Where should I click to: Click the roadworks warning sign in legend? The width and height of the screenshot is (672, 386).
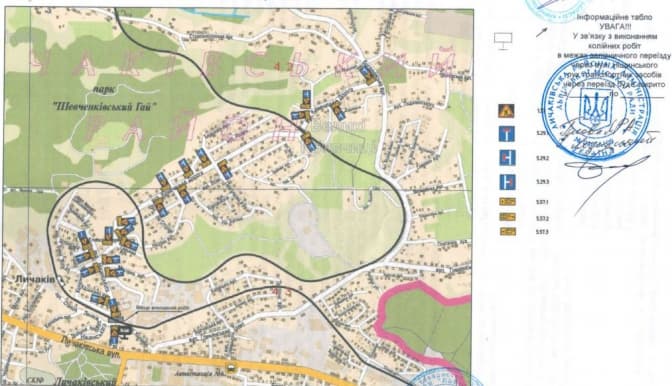pyautogui.click(x=506, y=111)
